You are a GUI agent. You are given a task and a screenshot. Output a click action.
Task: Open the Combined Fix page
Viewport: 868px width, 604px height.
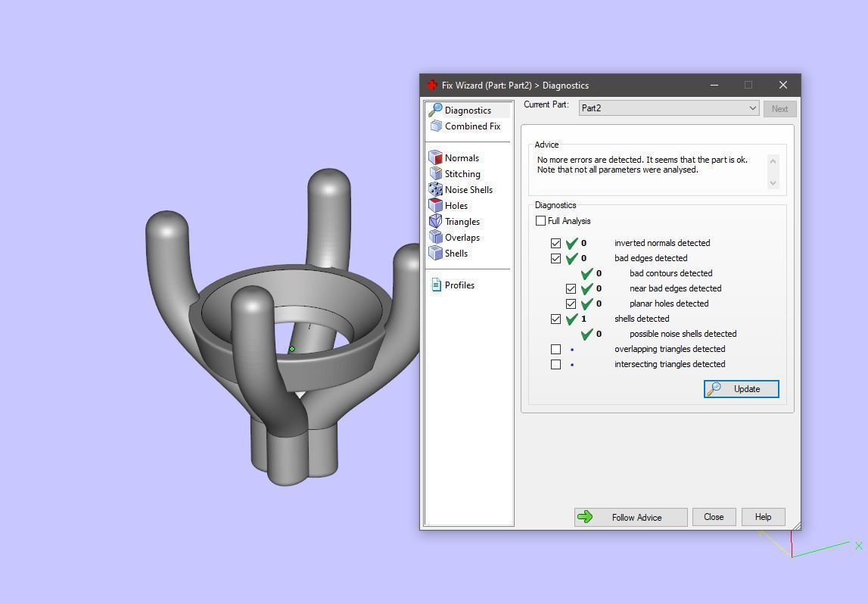pyautogui.click(x=468, y=126)
